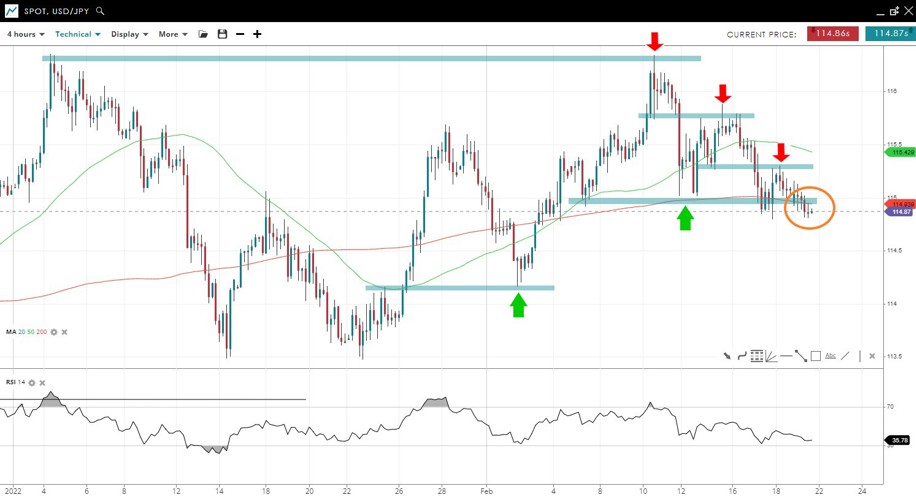Viewport: 916px width, 500px height.
Task: Select the Abc text annotation tool
Action: click(x=831, y=356)
